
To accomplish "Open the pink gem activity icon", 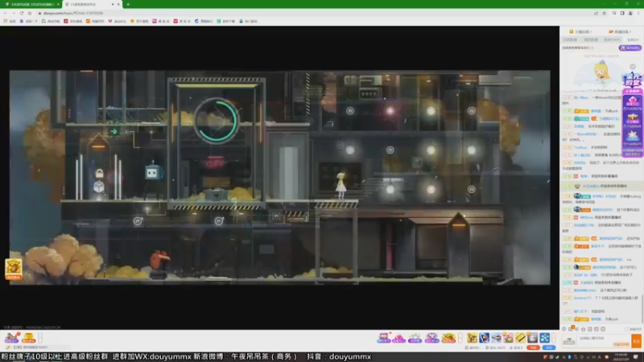I will 398,338.
